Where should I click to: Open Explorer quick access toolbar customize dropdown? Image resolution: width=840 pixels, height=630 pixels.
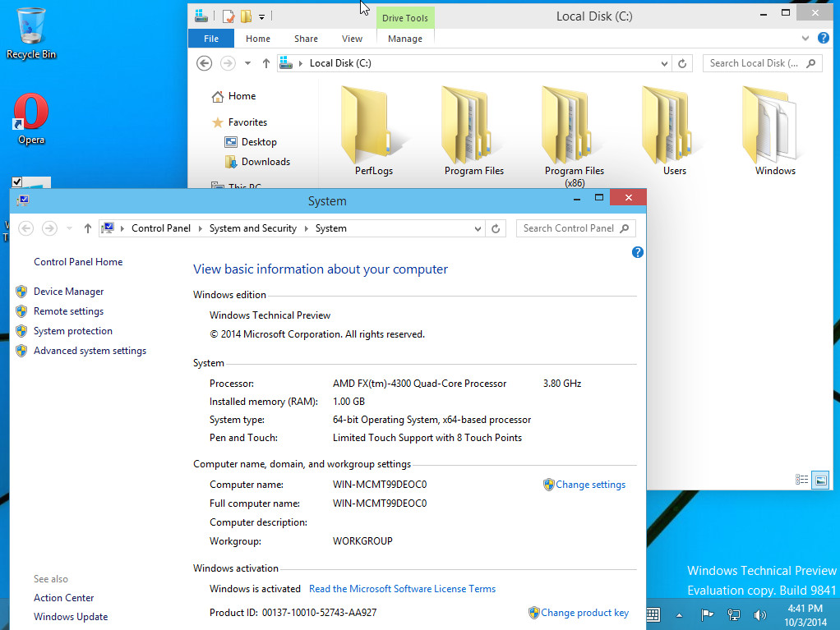click(261, 17)
